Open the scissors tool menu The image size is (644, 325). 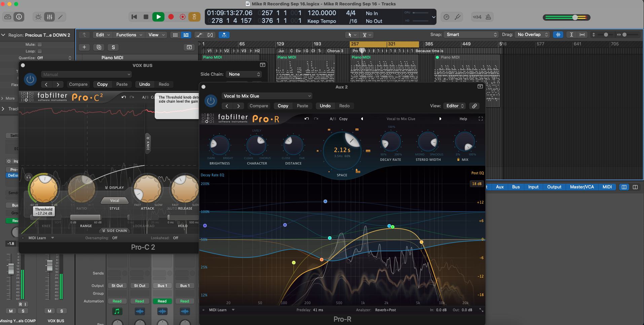point(366,35)
